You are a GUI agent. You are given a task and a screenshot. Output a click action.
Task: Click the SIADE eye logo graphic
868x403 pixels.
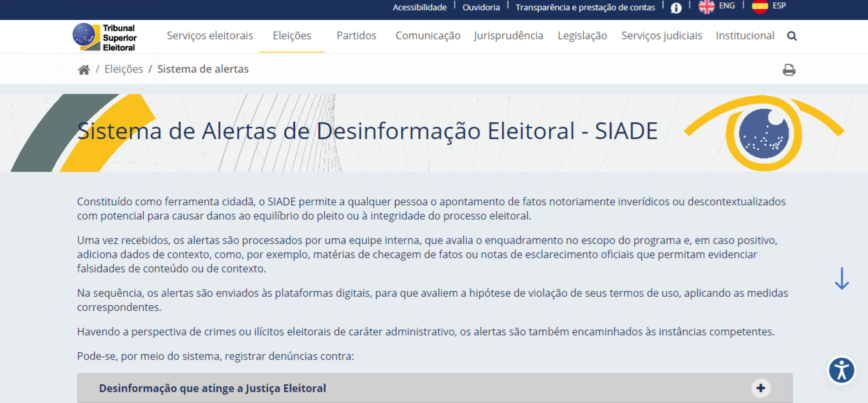pyautogui.click(x=764, y=133)
